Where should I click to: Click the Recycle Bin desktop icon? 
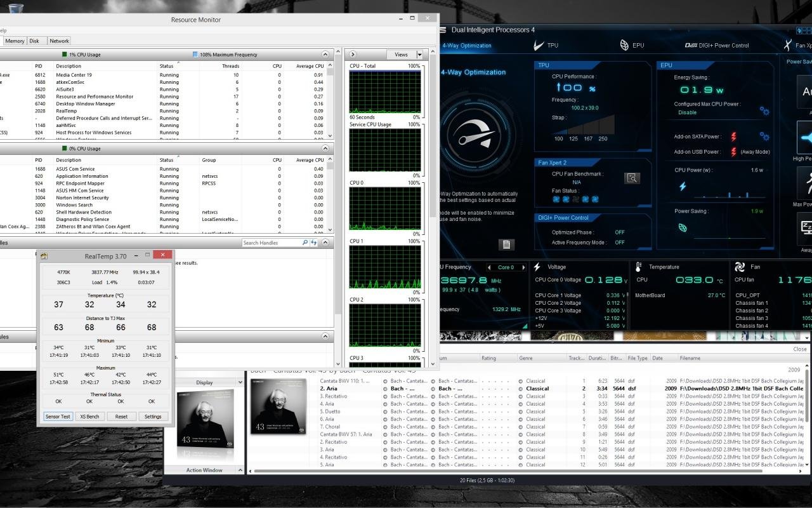tap(16, 8)
